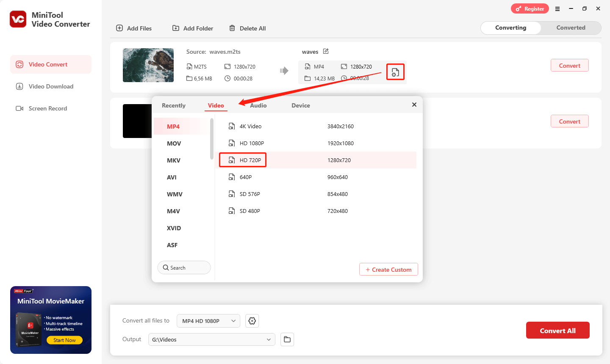
Task: Click the format Search field
Action: (184, 267)
